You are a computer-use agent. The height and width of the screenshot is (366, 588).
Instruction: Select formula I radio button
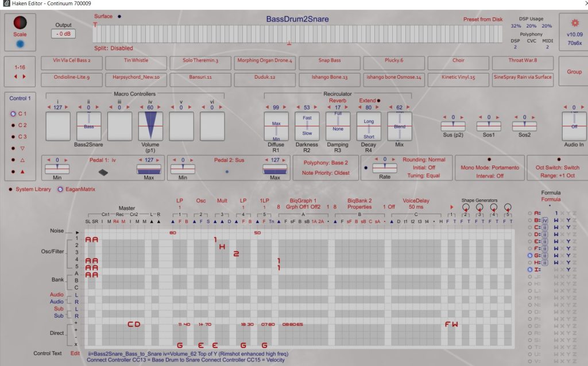point(530,269)
